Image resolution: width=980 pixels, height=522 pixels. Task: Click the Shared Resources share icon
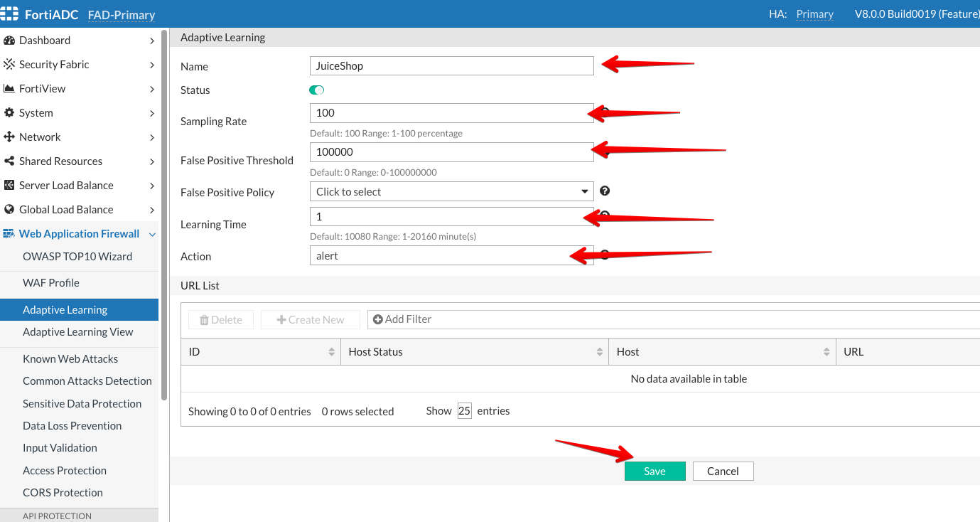click(9, 161)
